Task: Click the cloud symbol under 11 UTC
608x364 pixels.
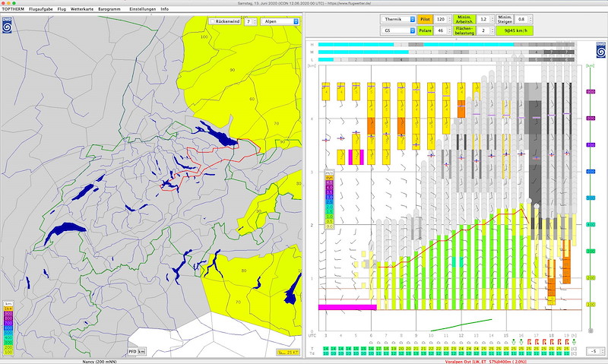Action: tap(446, 342)
